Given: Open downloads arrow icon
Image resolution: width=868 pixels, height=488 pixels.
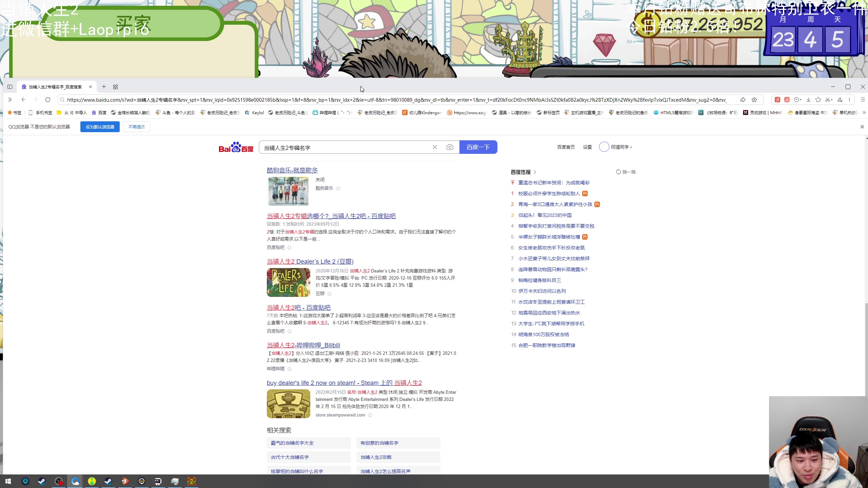Looking at the screenshot, I should (808, 100).
